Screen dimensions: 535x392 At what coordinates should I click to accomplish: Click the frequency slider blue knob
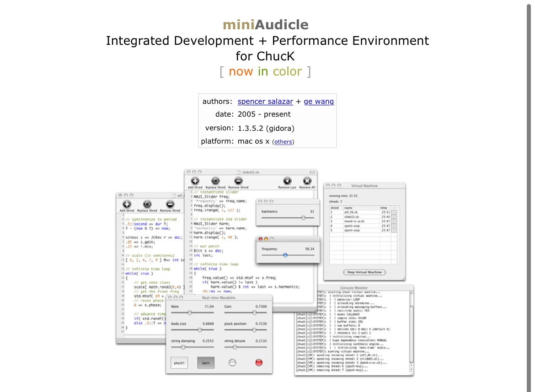[285, 255]
